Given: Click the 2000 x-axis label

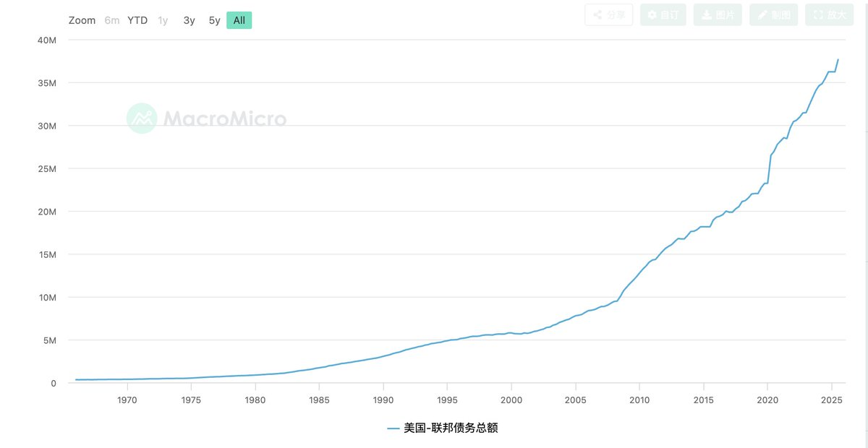Looking at the screenshot, I should point(511,400).
